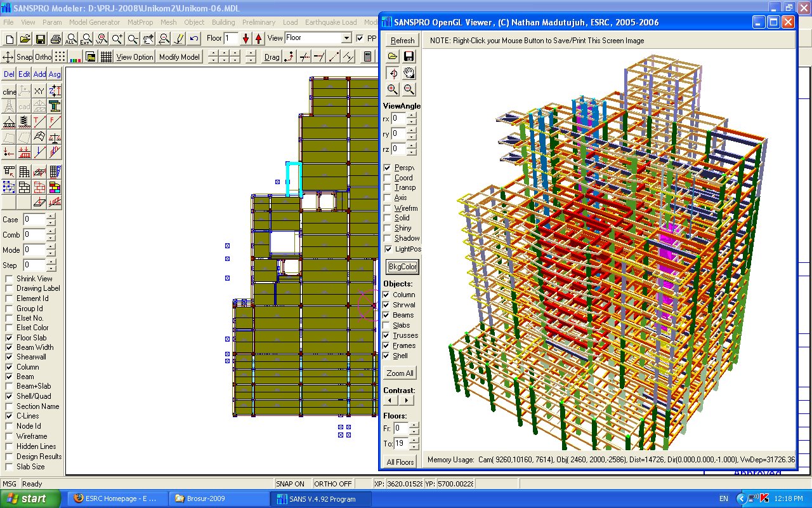
Task: Open the Model Generator menu
Action: tap(95, 22)
